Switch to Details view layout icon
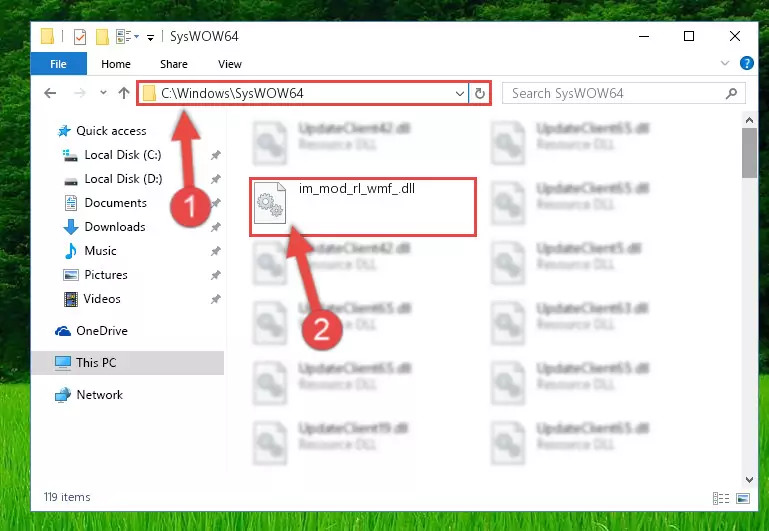The height and width of the screenshot is (531, 769). pyautogui.click(x=720, y=499)
